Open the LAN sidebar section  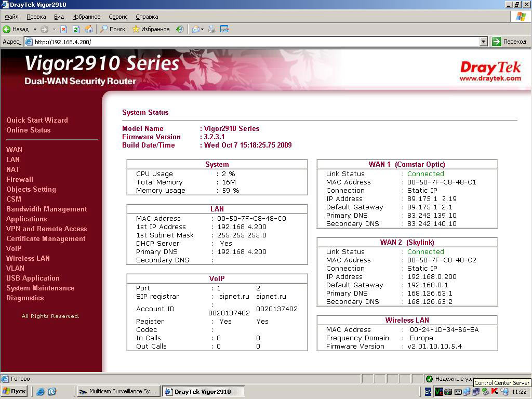[x=13, y=159]
